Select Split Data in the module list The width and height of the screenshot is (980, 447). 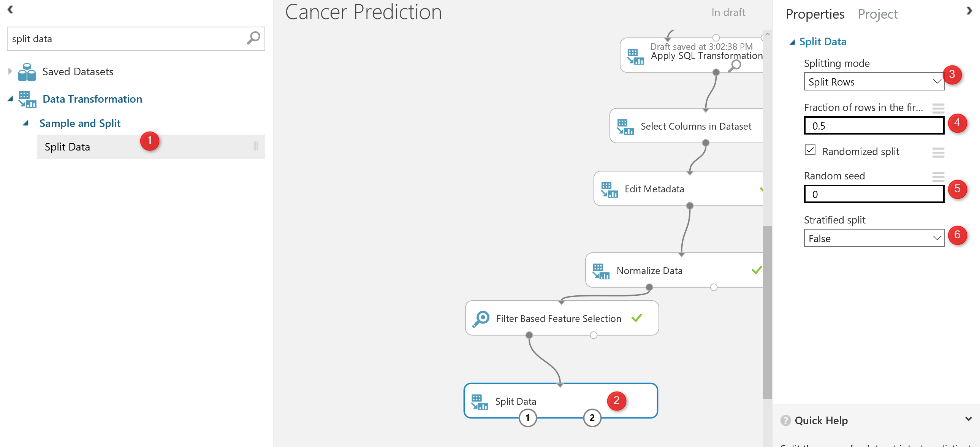click(67, 147)
